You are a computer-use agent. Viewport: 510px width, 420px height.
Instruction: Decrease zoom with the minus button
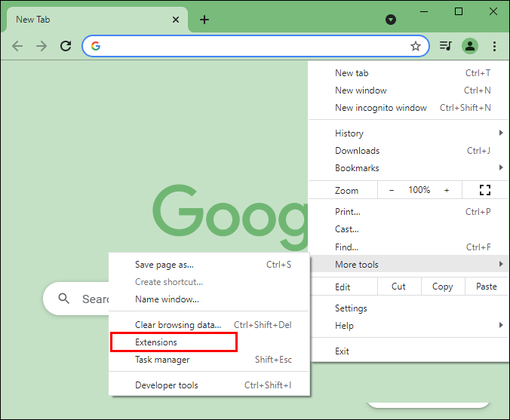point(392,190)
